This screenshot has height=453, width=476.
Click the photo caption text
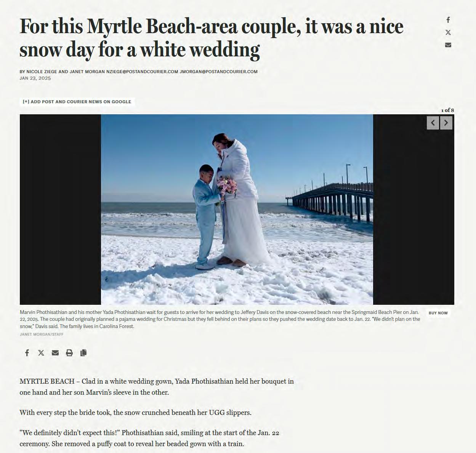point(220,319)
